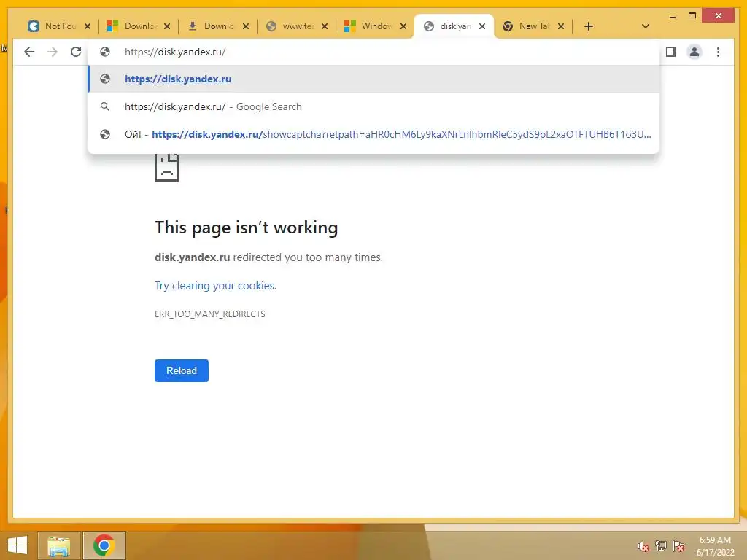Viewport: 747px width, 560px height.
Task: Switch to the New Tab tab
Action: [x=533, y=26]
